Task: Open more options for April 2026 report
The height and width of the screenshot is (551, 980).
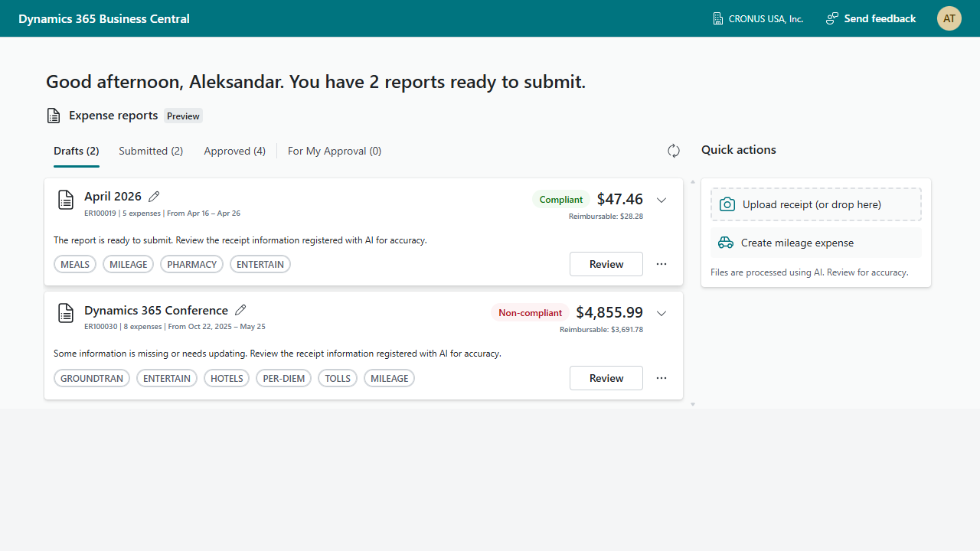Action: pyautogui.click(x=661, y=264)
